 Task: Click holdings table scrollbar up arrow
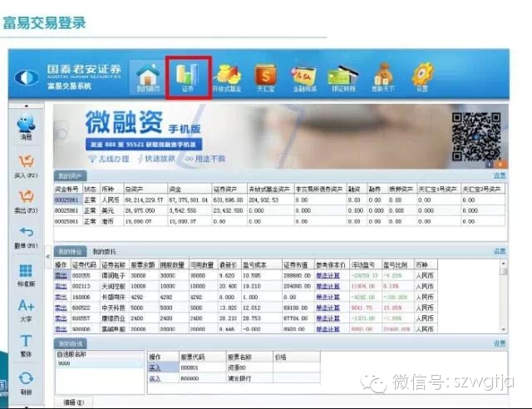(x=504, y=264)
